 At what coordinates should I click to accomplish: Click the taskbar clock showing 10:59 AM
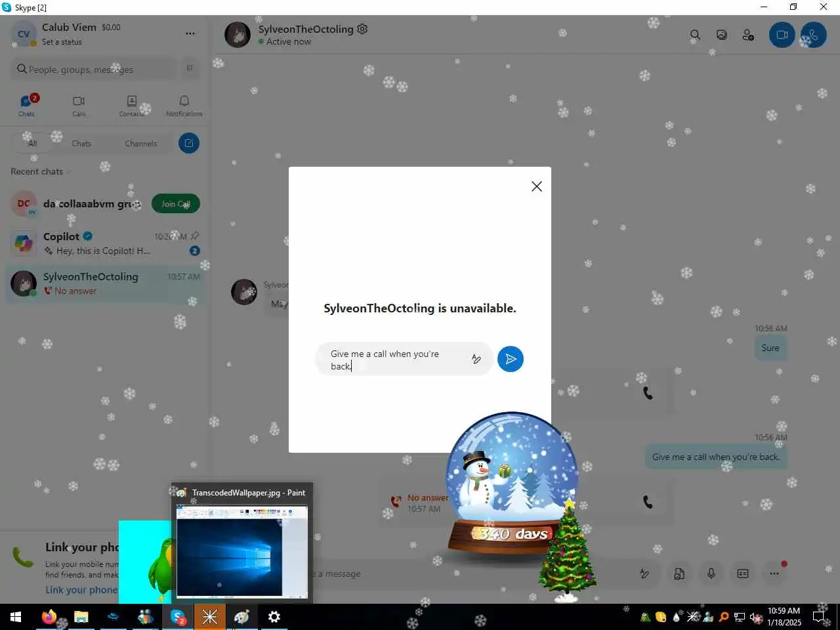pyautogui.click(x=784, y=617)
